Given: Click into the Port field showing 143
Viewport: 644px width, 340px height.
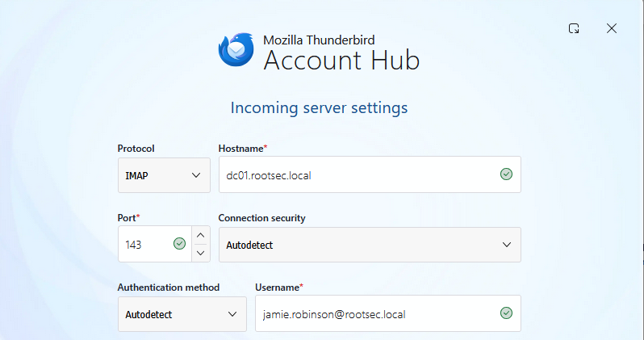Looking at the screenshot, I should (x=155, y=244).
